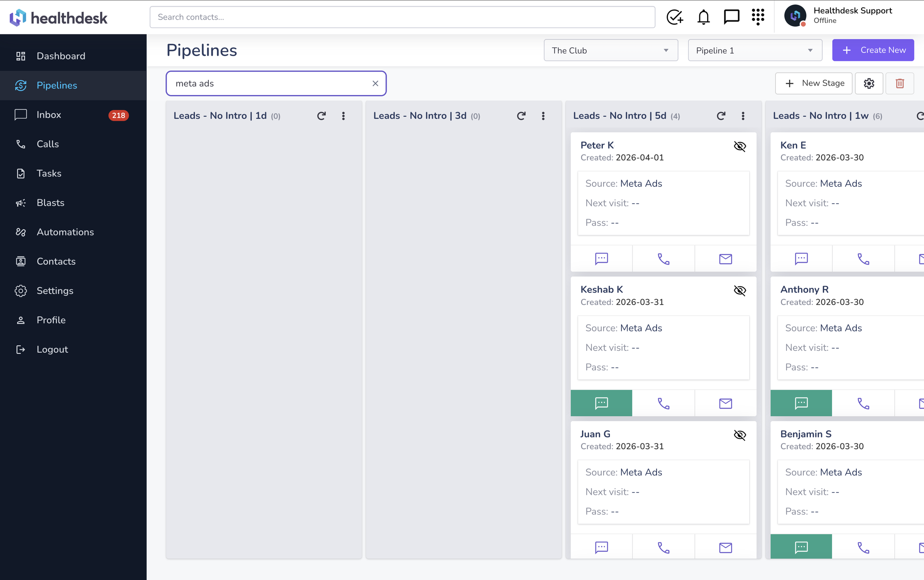The height and width of the screenshot is (580, 924).
Task: Add a New Stage
Action: [813, 83]
